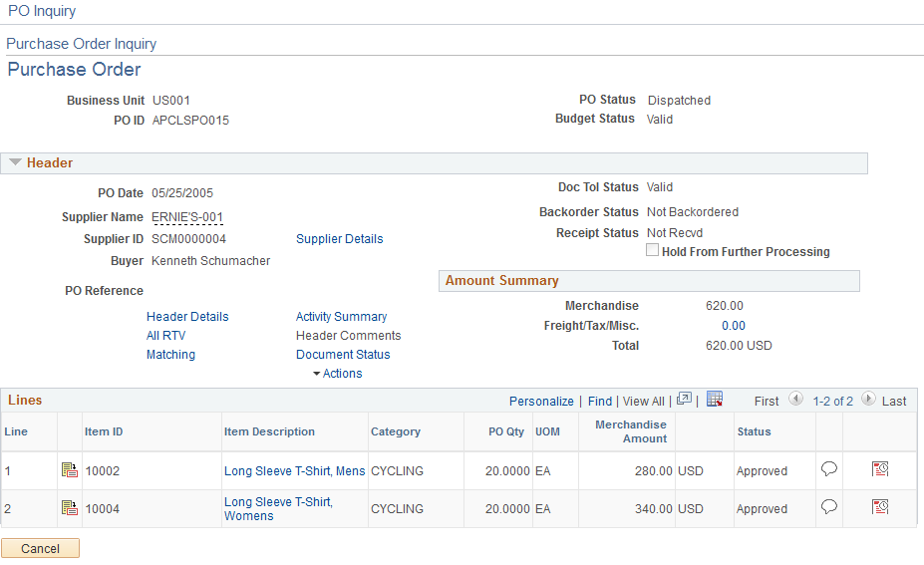Open Activity Summary link

341,317
